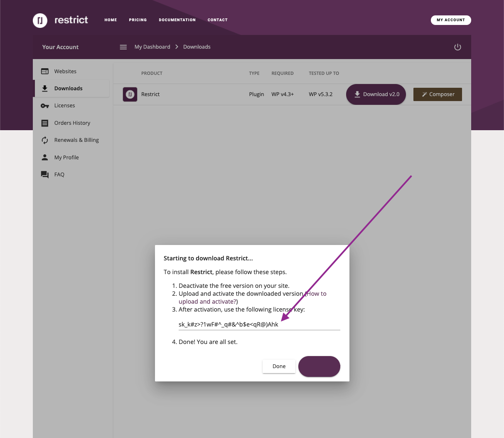Click the blank purple dialog button
The width and height of the screenshot is (504, 438).
(319, 366)
